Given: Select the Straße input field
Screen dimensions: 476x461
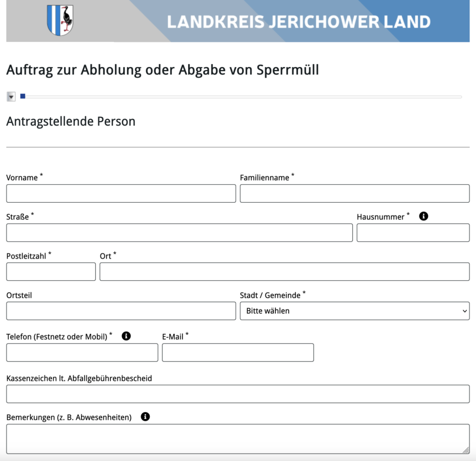Looking at the screenshot, I should click(179, 233).
